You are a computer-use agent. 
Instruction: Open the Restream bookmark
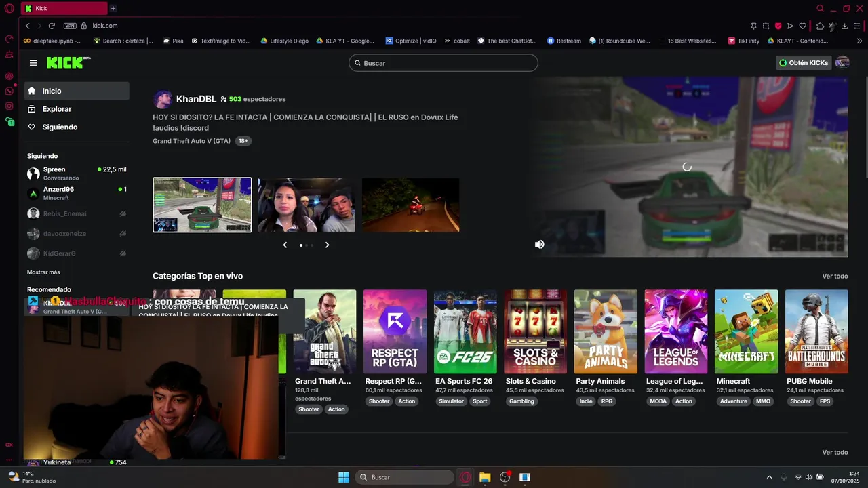pyautogui.click(x=564, y=41)
